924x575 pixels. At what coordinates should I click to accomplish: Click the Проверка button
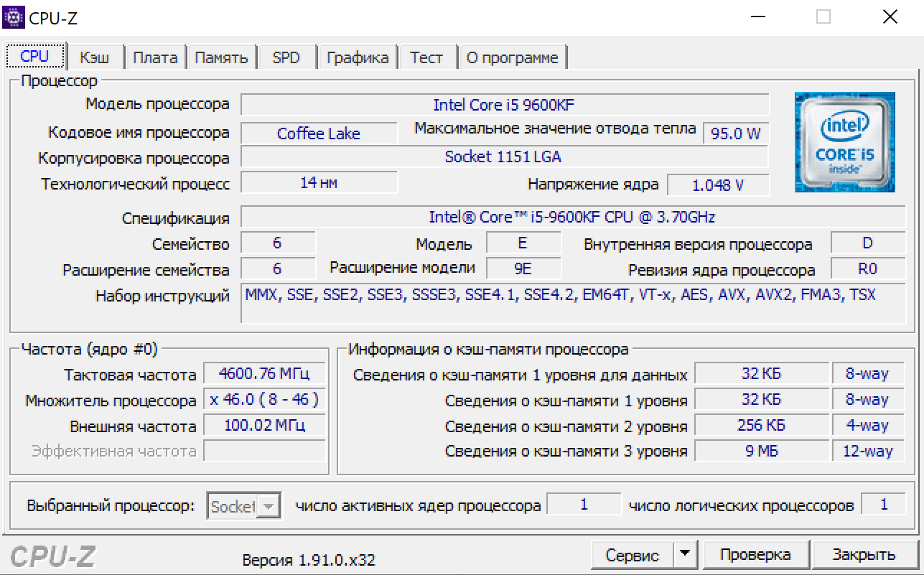point(755,554)
